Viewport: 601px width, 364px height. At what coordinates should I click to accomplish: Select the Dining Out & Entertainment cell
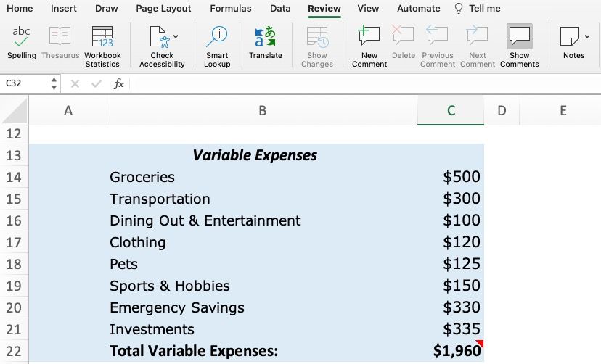click(262, 220)
